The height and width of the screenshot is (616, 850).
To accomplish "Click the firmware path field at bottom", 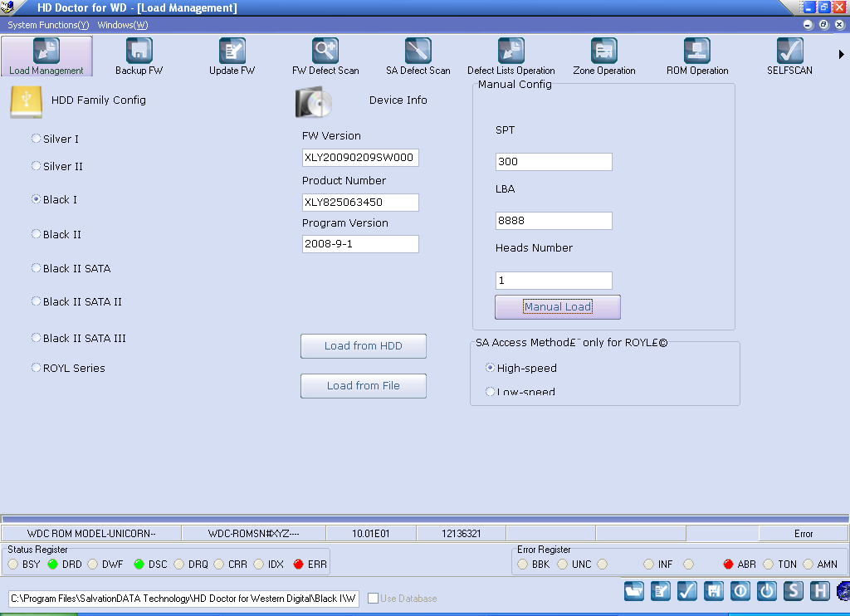I will [183, 599].
